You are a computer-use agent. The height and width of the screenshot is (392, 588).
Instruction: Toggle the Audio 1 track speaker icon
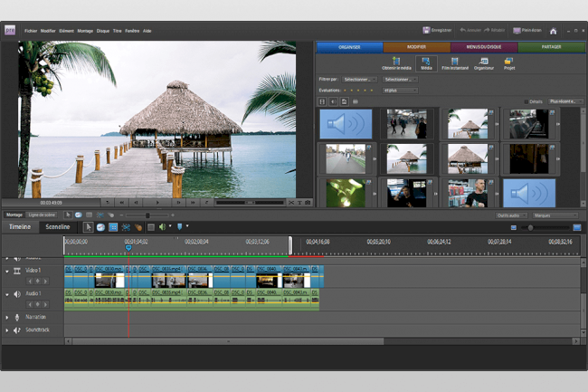(x=17, y=294)
